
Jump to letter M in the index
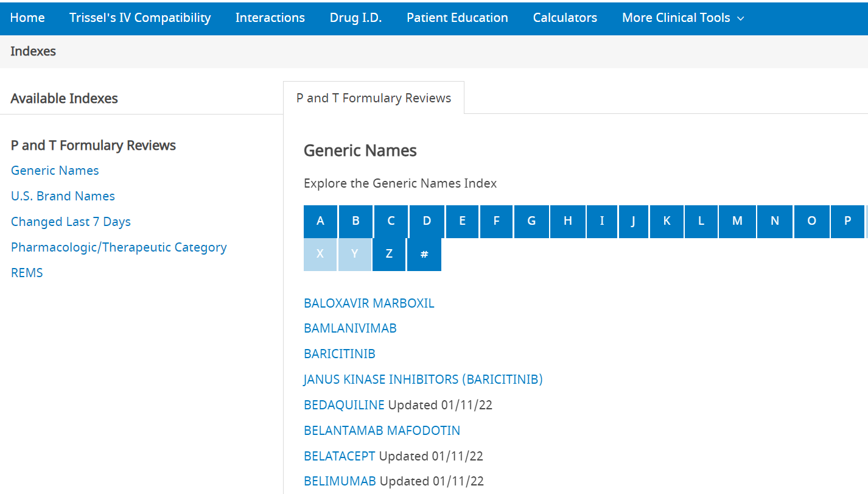tap(737, 221)
